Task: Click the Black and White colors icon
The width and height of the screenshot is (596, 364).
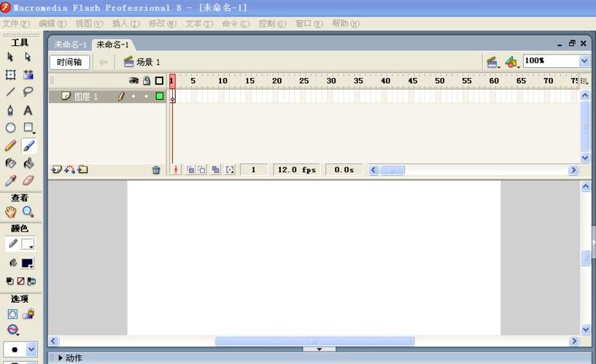Action: coord(10,281)
